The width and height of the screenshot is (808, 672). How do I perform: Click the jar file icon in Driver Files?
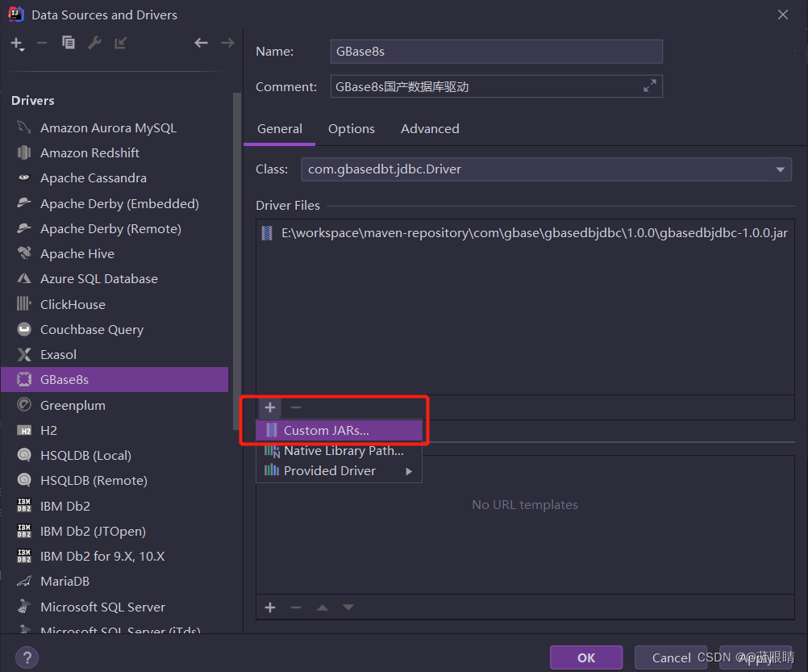tap(267, 233)
